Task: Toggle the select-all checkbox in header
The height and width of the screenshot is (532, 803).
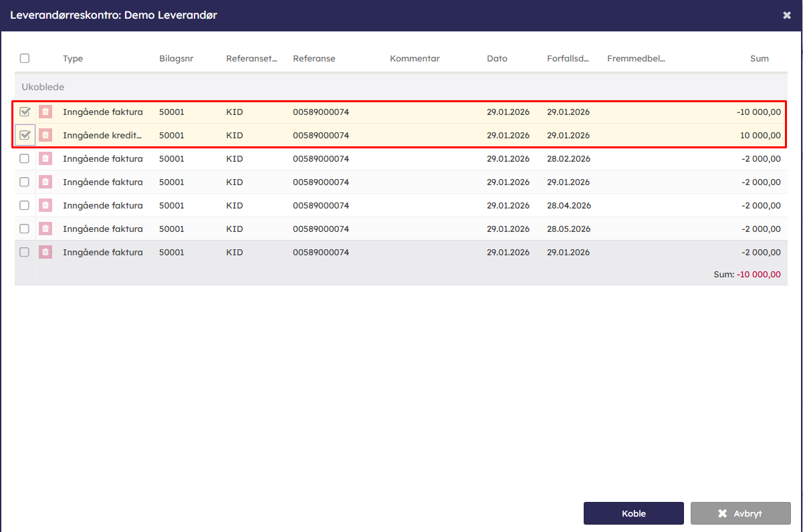Action: (x=25, y=58)
